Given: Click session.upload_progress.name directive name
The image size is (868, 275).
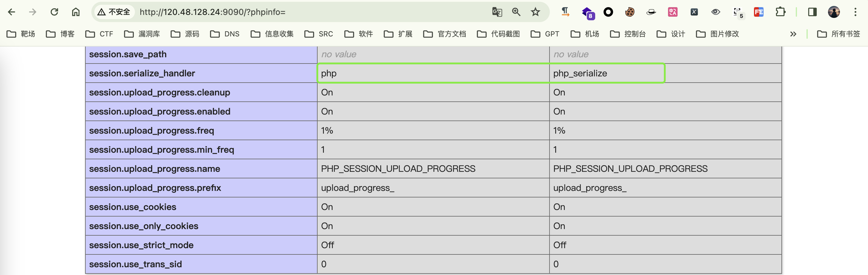Looking at the screenshot, I should click(x=154, y=169).
